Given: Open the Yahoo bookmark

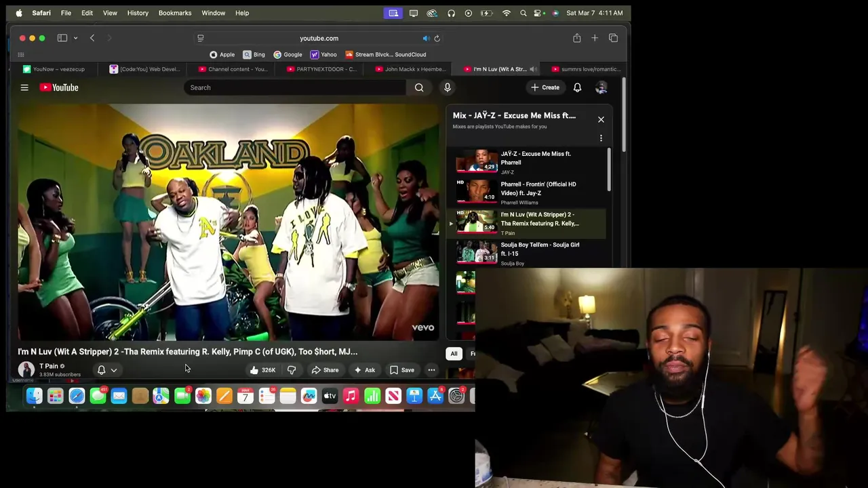Looking at the screenshot, I should pos(323,54).
